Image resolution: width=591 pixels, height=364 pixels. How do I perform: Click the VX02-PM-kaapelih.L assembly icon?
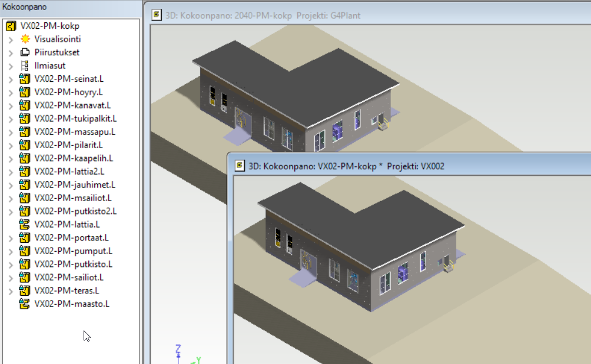pyautogui.click(x=25, y=158)
